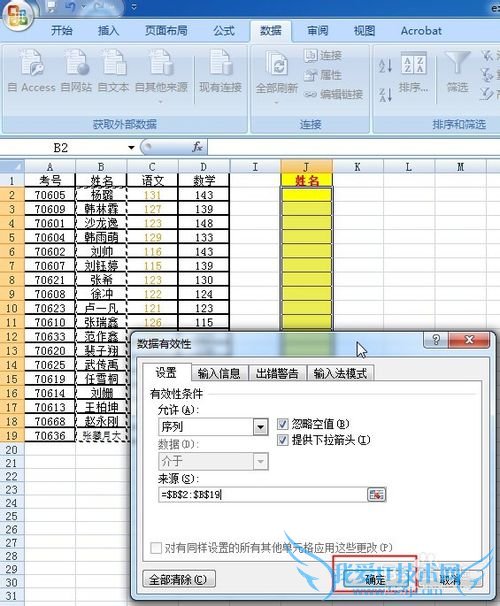Click the Undo arrow in quick access
Viewport: 500px width, 606px height.
pyautogui.click(x=70, y=6)
